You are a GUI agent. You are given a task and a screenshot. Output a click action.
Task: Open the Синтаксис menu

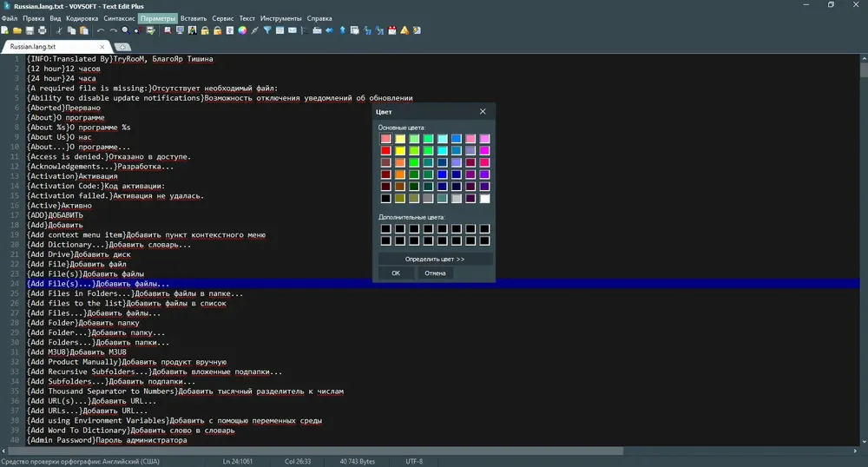(119, 18)
